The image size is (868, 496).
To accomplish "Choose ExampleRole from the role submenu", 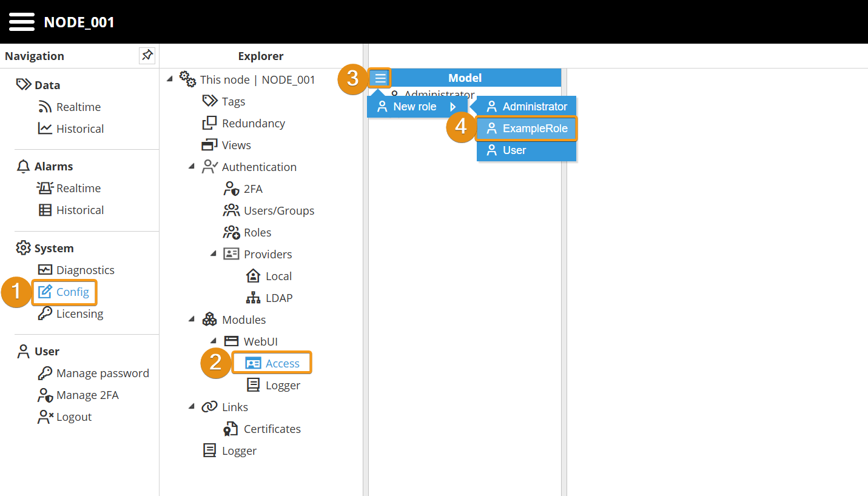I will click(x=527, y=129).
